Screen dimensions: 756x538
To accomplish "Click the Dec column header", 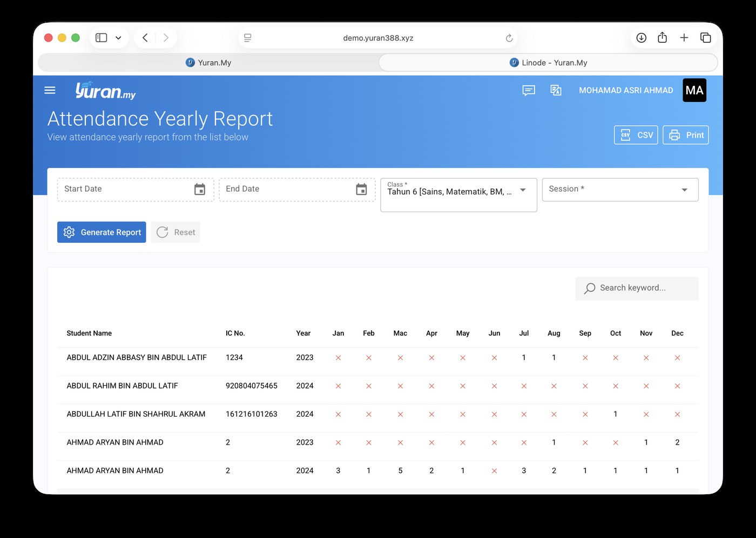I will click(x=677, y=333).
